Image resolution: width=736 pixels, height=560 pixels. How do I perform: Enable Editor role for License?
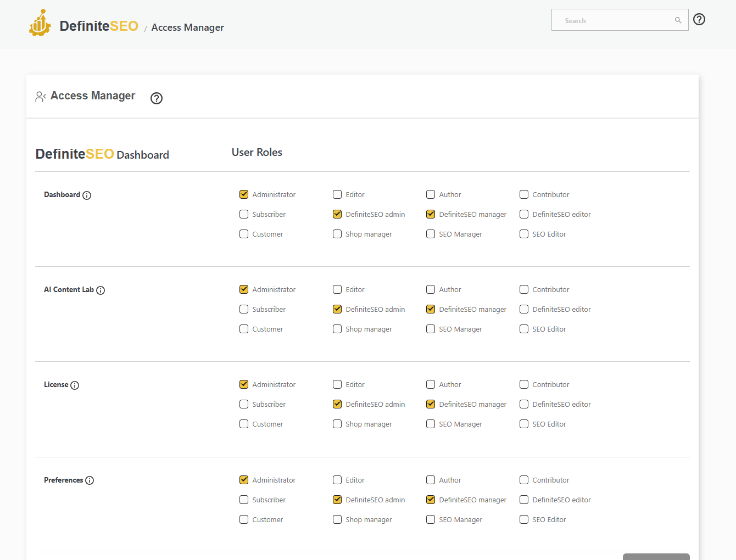pos(337,384)
